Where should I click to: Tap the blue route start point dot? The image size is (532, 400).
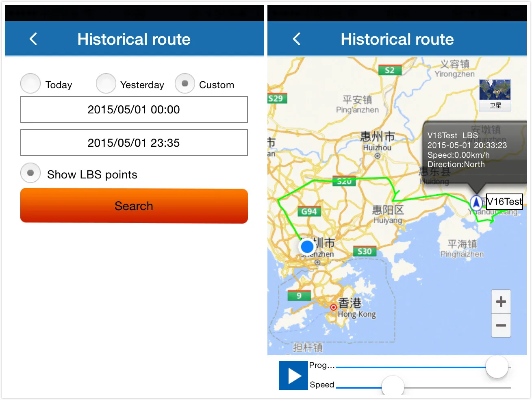(307, 246)
